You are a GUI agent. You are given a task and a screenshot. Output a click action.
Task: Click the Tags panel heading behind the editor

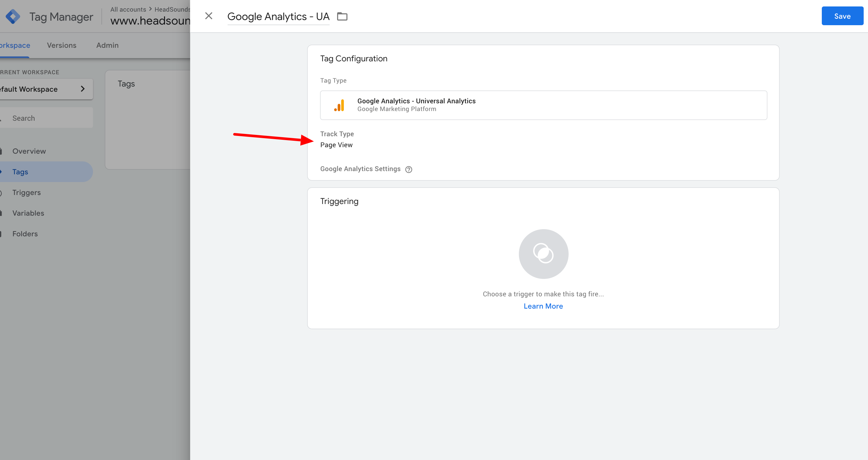pos(126,84)
